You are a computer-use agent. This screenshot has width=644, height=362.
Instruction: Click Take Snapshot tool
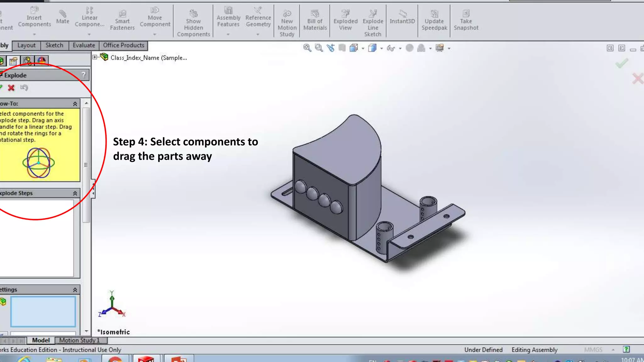point(466,20)
